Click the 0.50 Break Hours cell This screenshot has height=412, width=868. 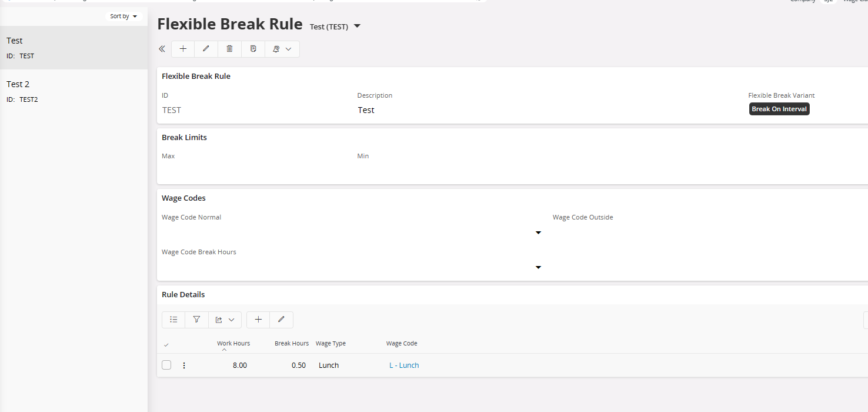tap(299, 366)
